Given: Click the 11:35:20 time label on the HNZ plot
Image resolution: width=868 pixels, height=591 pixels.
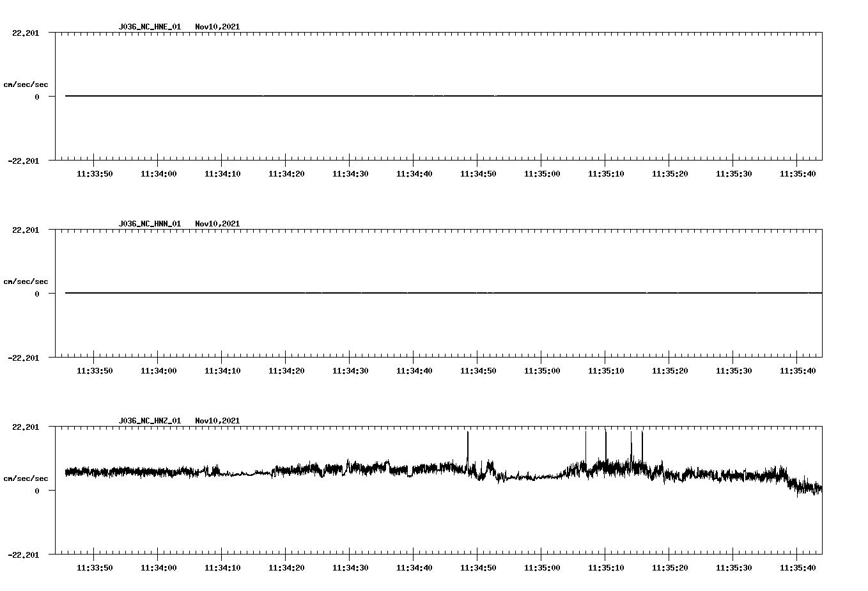Looking at the screenshot, I should [x=670, y=568].
